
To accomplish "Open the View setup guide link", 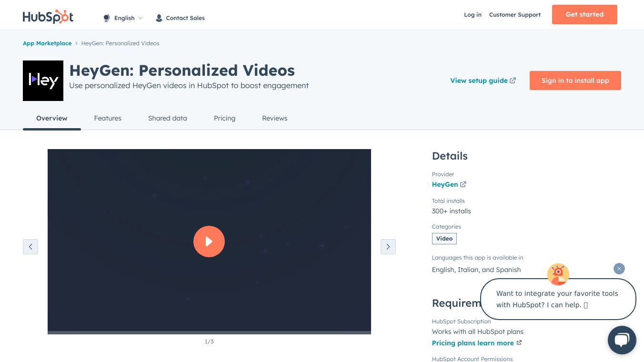I will [x=483, y=80].
